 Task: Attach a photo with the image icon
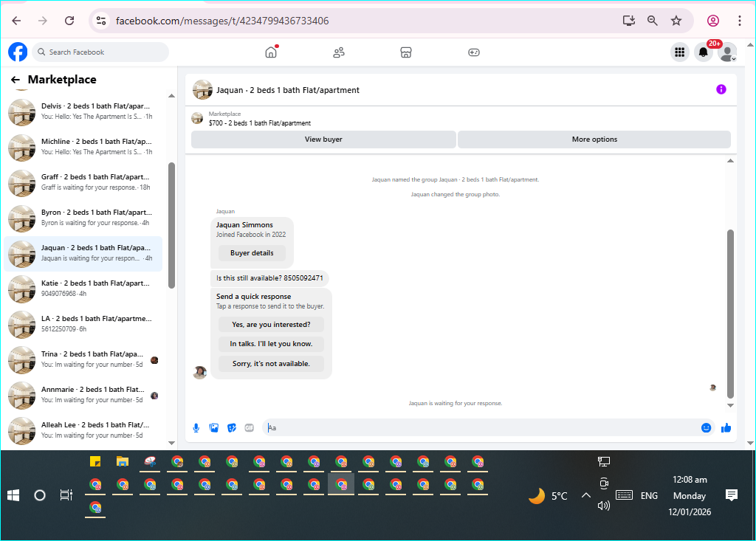(x=214, y=427)
